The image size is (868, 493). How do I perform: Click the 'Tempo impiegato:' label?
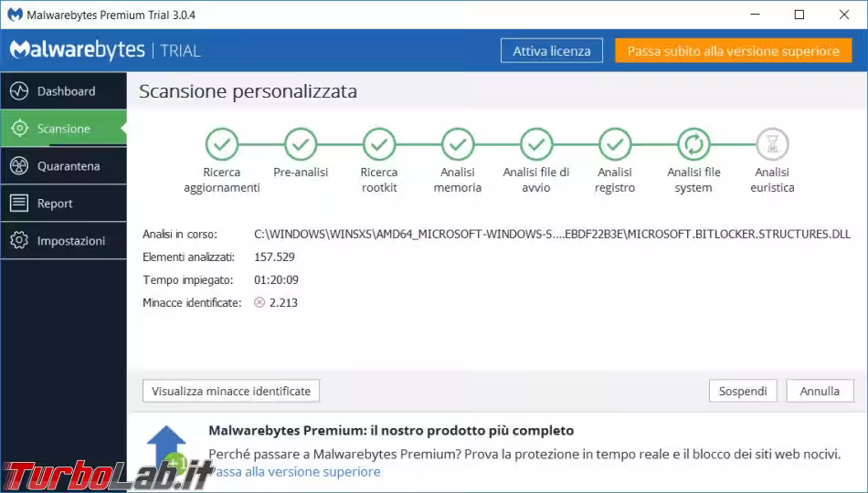(x=187, y=279)
